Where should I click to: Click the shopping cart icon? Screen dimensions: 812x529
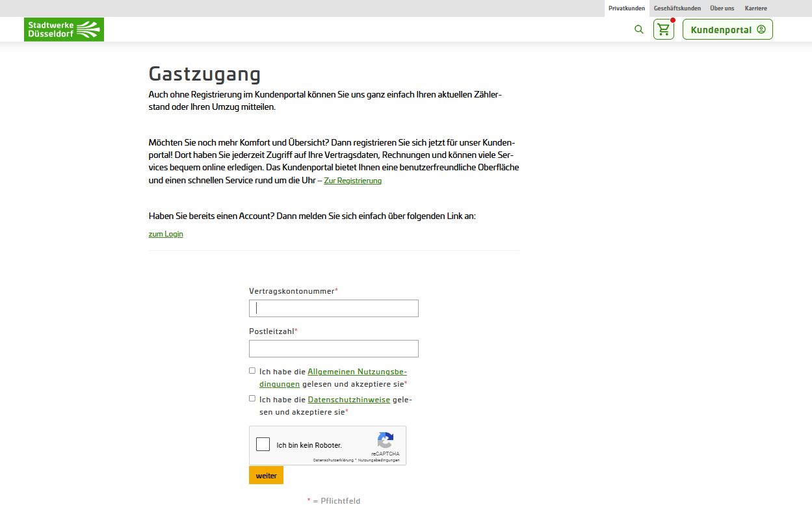[x=662, y=29]
